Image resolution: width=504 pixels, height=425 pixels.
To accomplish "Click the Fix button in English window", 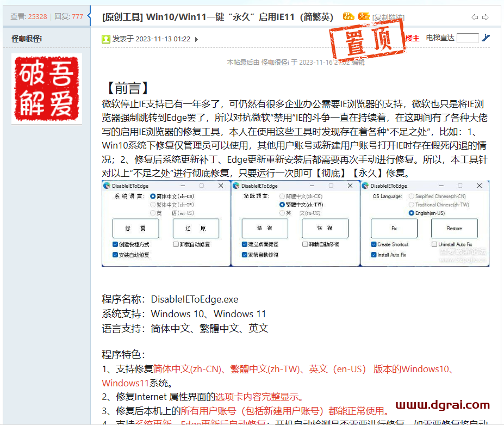I will 394,229.
